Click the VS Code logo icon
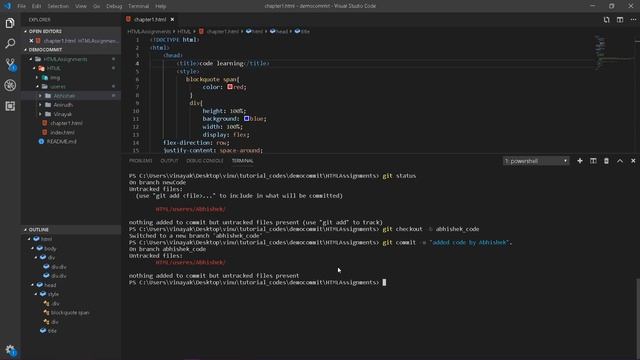The image size is (640, 360). 7,6
